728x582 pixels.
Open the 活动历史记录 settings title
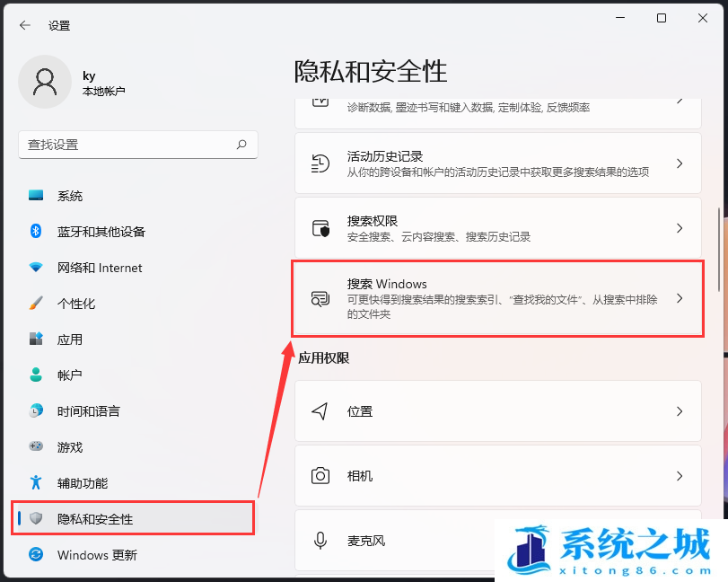(x=385, y=156)
